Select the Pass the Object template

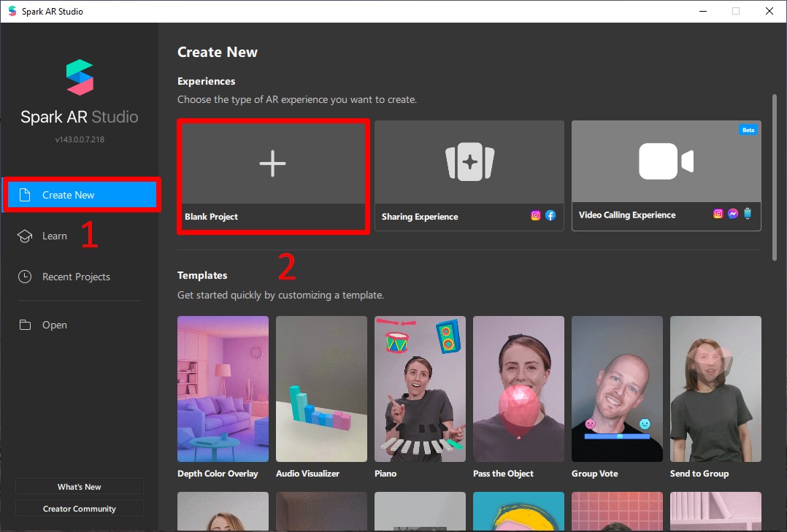[x=518, y=389]
